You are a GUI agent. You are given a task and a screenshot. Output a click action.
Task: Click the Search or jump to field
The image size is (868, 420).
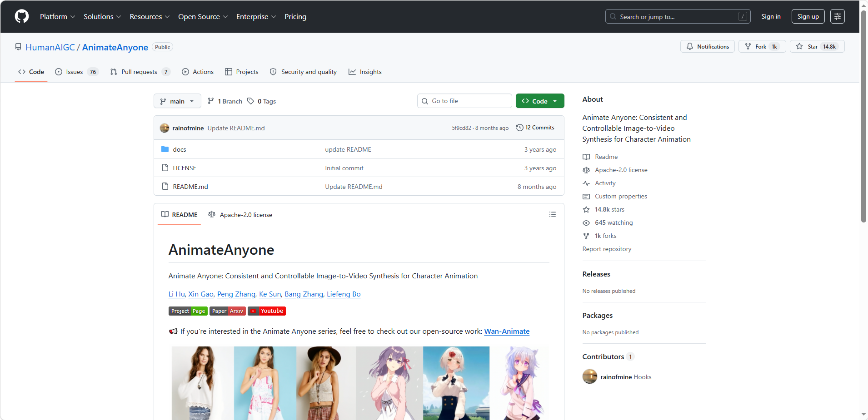pyautogui.click(x=678, y=16)
